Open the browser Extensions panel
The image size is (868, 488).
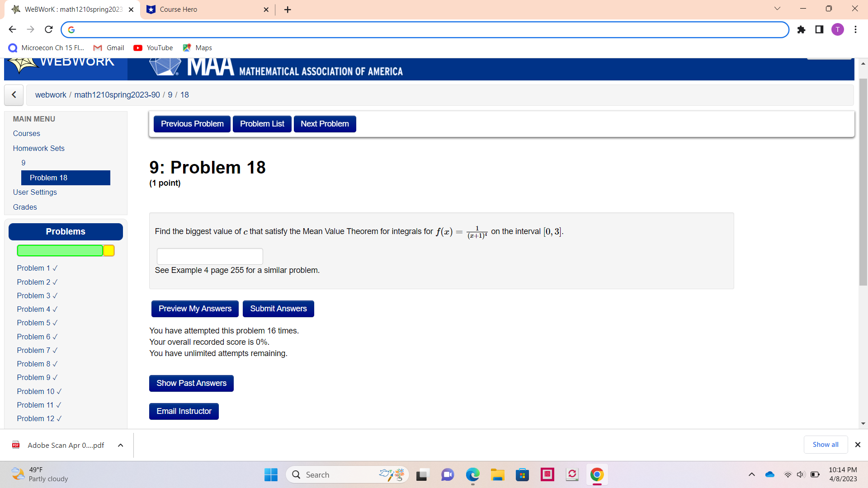tap(801, 30)
